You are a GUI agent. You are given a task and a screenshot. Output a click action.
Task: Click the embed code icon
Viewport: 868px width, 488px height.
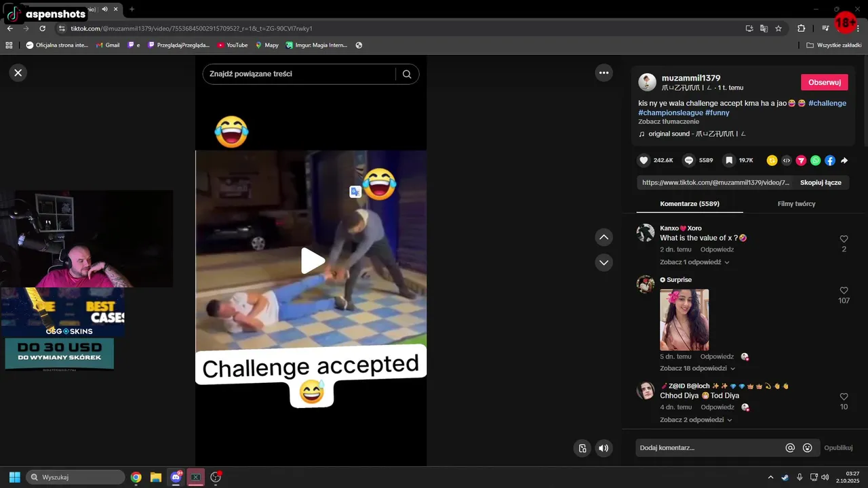click(x=787, y=161)
